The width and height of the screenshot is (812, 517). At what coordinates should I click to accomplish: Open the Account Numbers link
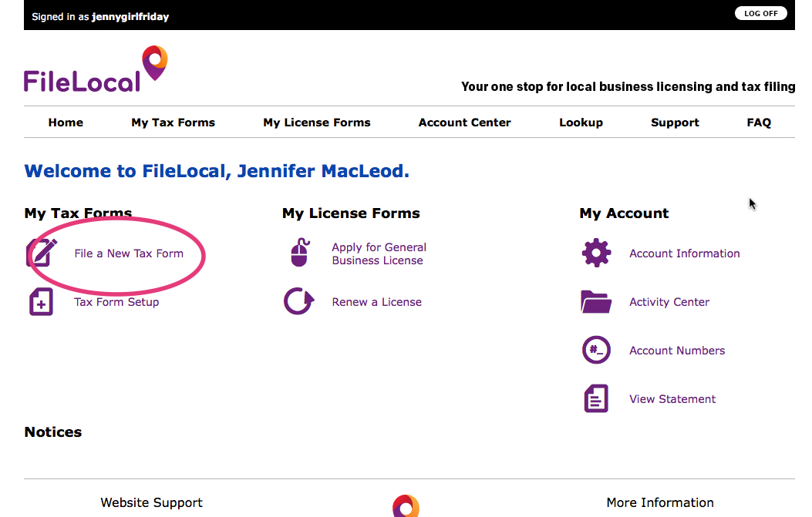tap(677, 351)
